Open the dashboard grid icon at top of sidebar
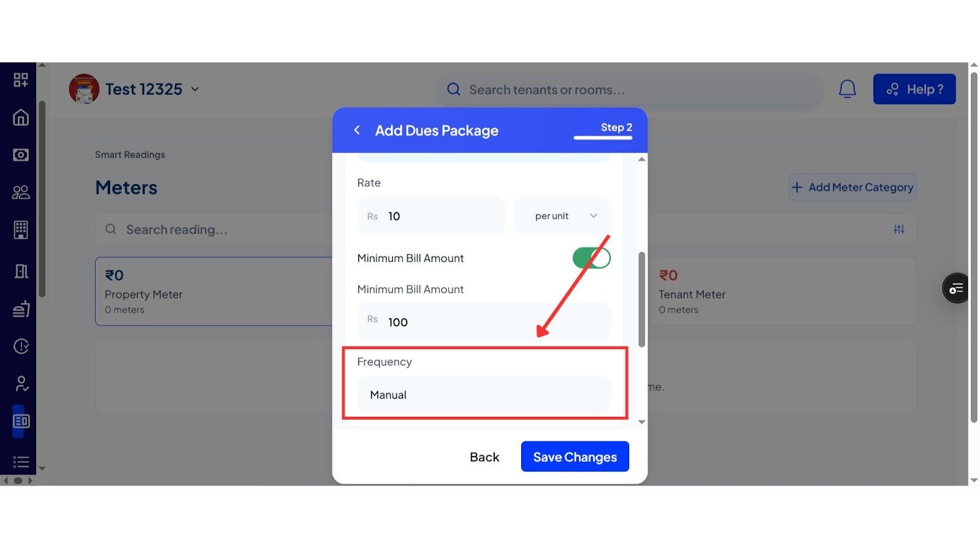 21,80
